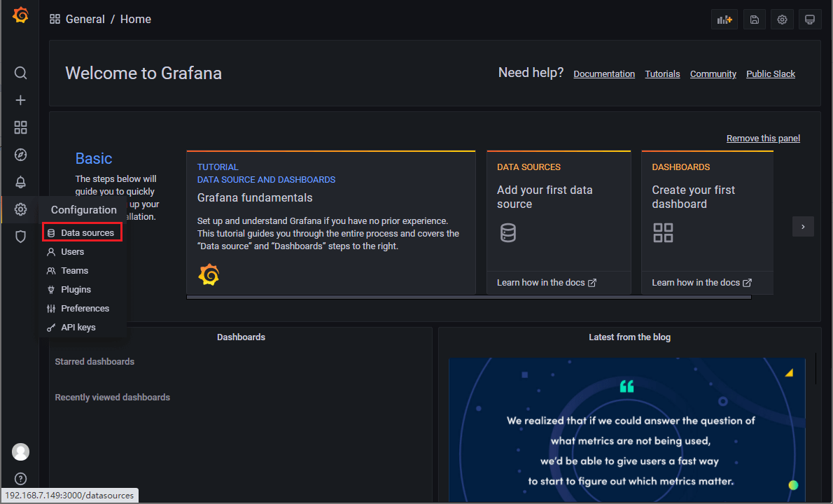833x504 pixels.
Task: Open the user profile avatar
Action: click(20, 452)
